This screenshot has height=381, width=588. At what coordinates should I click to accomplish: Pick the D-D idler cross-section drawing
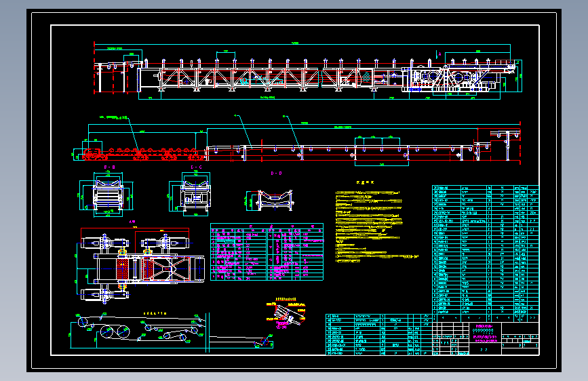point(270,200)
